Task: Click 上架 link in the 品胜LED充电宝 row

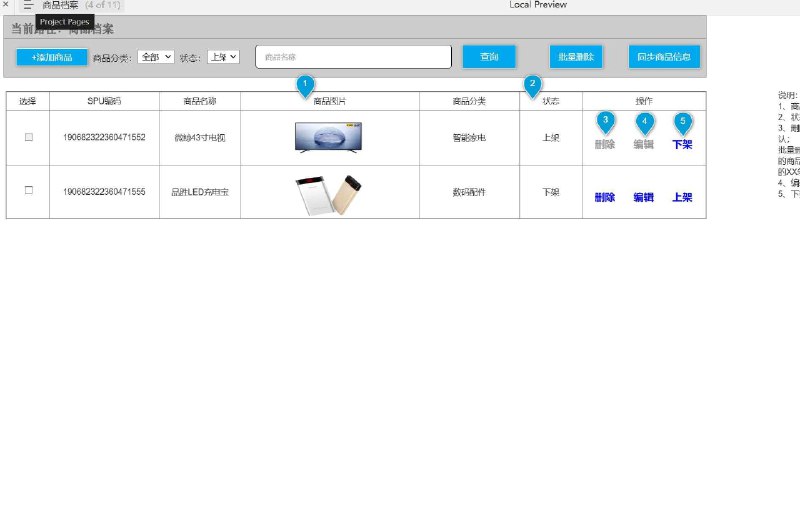Action: tap(683, 197)
